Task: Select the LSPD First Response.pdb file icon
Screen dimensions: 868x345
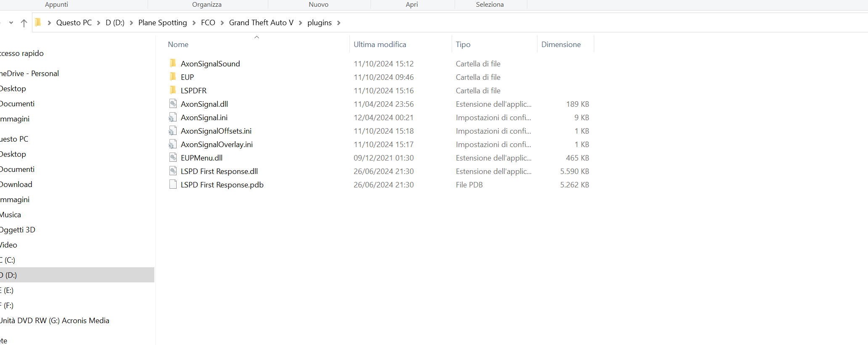Action: (x=173, y=184)
